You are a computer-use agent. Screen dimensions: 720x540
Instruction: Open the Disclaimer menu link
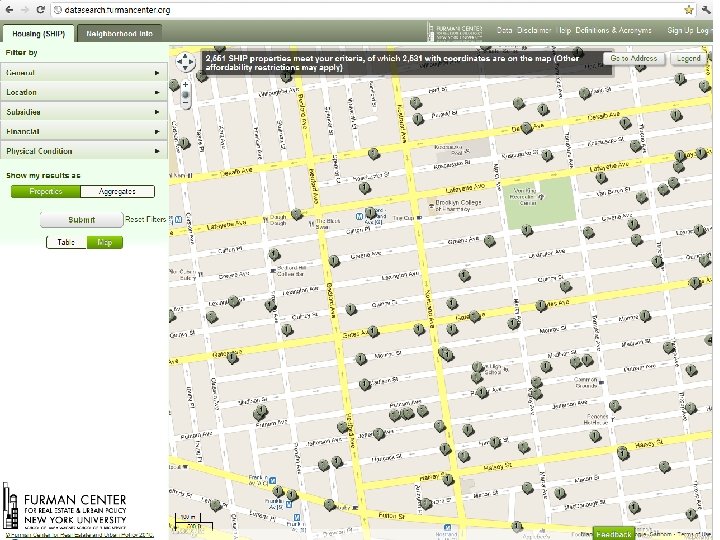(534, 30)
